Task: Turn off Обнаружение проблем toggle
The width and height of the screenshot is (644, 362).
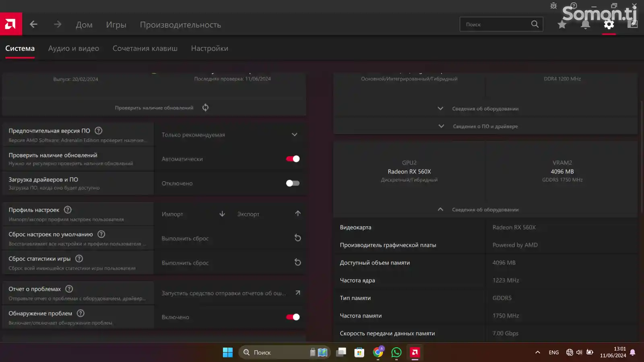Action: [293, 317]
